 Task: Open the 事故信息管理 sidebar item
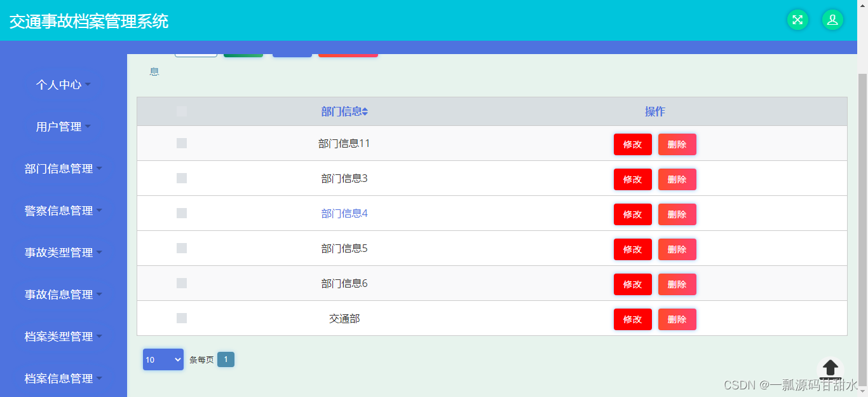tap(64, 295)
